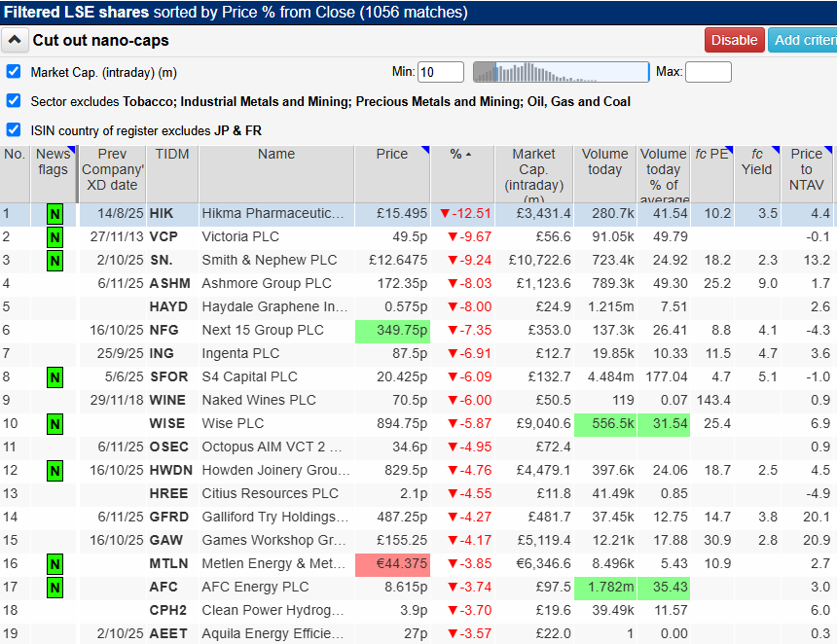The image size is (837, 644).
Task: Click the fc Yield column header
Action: pyautogui.click(x=757, y=174)
